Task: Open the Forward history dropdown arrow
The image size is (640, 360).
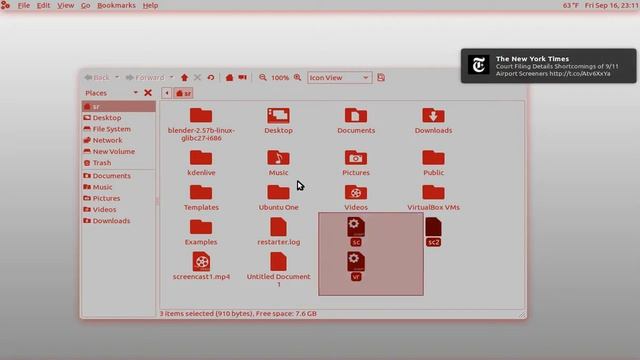Action: pos(171,77)
